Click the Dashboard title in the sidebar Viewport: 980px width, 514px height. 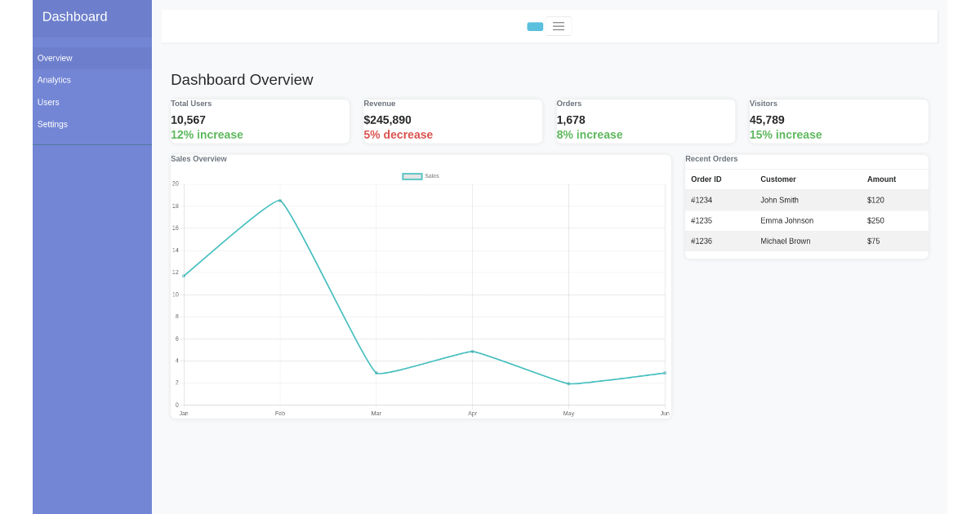pyautogui.click(x=74, y=16)
